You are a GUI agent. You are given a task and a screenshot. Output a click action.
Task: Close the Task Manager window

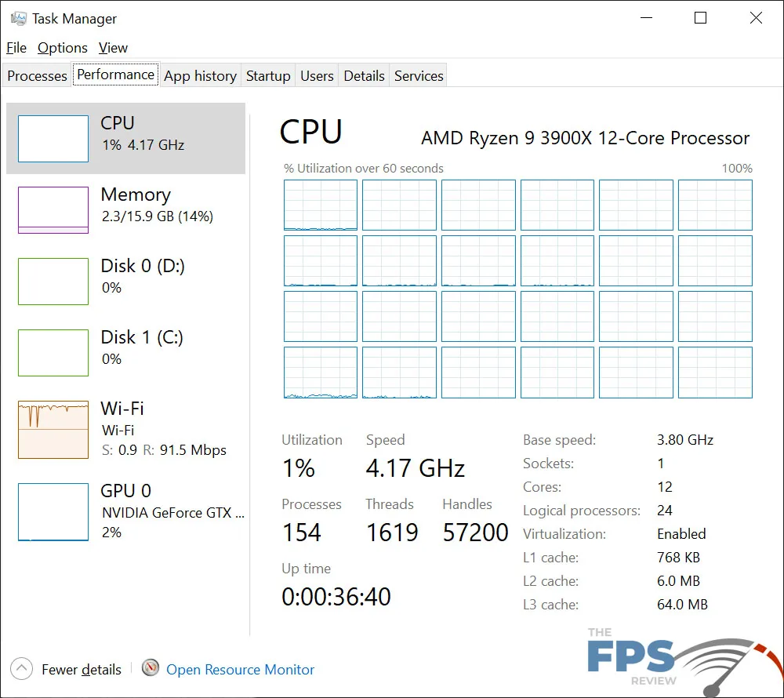[756, 18]
